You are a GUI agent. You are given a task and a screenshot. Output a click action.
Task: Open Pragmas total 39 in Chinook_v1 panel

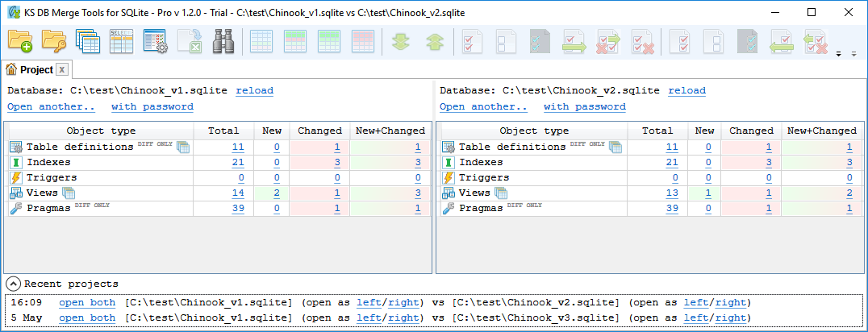238,209
